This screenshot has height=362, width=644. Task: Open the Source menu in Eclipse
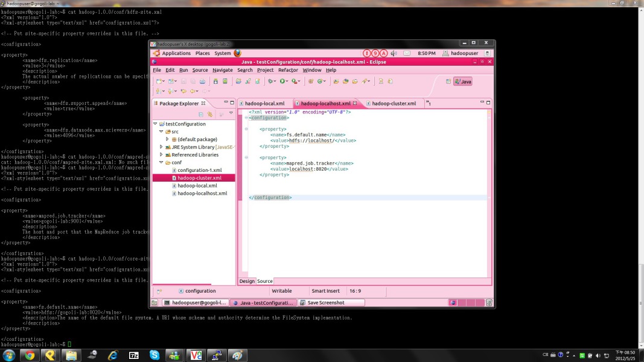click(200, 70)
